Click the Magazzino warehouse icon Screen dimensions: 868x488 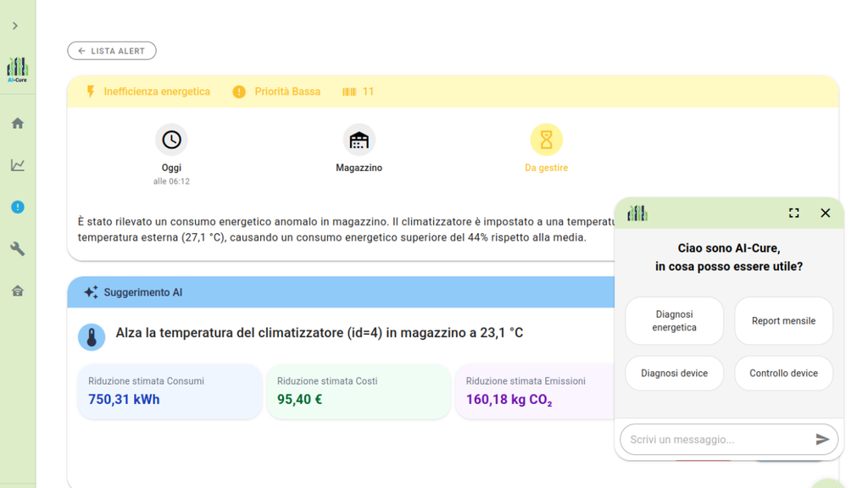click(359, 140)
